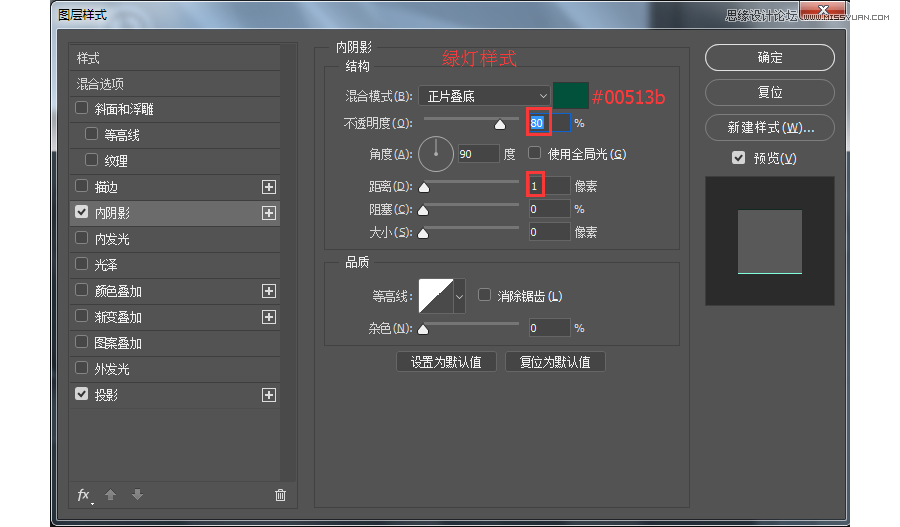
Task: Open 投影 settings row
Action: 174,395
